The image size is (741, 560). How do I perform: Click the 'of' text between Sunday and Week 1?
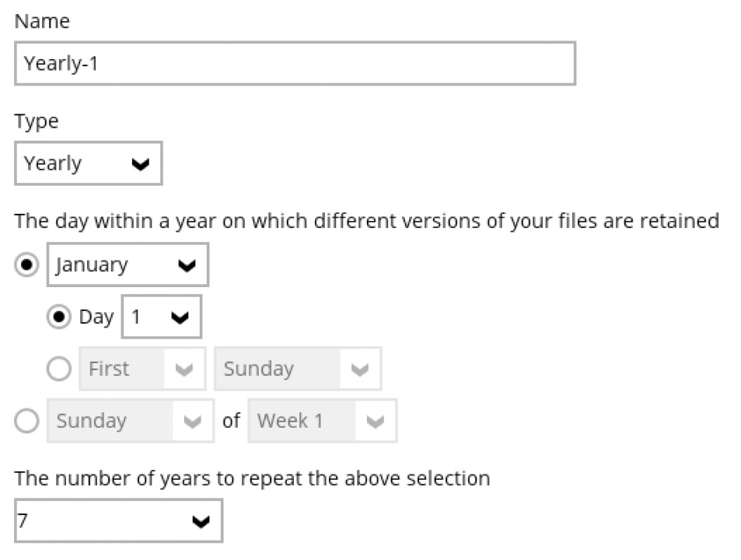tap(231, 421)
